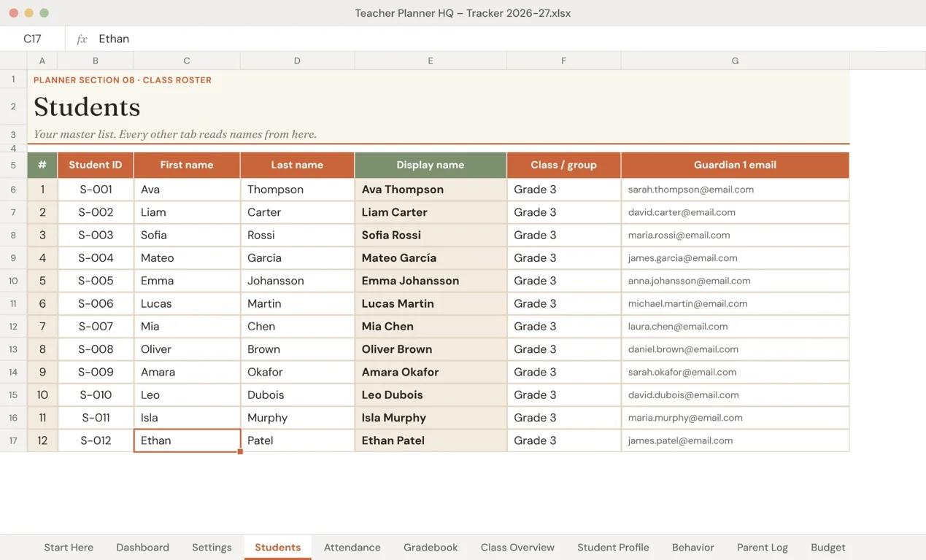The image size is (926, 560).
Task: Click the Student ID column heading
Action: (x=96, y=165)
